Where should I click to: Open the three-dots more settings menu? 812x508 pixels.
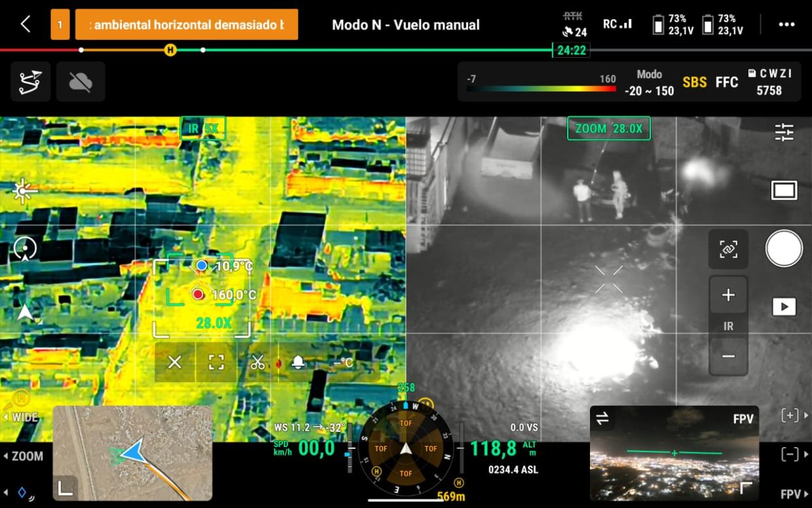tap(786, 25)
